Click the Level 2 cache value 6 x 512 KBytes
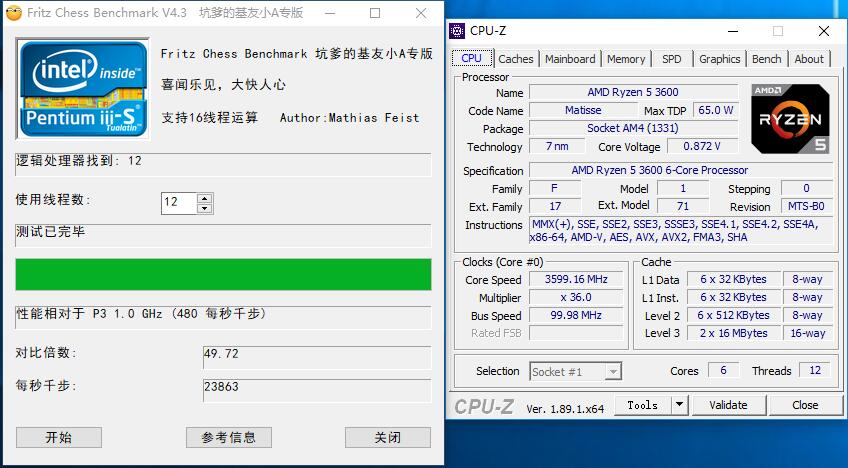Image resolution: width=848 pixels, height=468 pixels. (734, 315)
